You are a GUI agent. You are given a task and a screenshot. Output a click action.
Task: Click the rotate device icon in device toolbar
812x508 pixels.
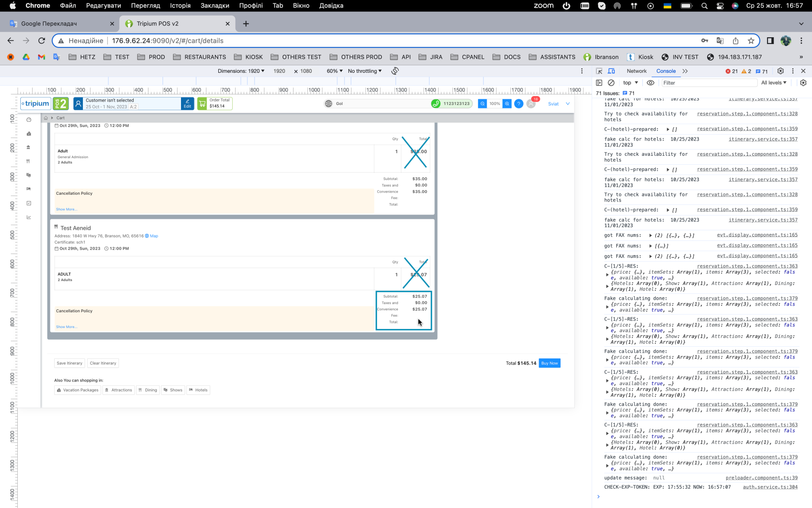[x=395, y=71]
